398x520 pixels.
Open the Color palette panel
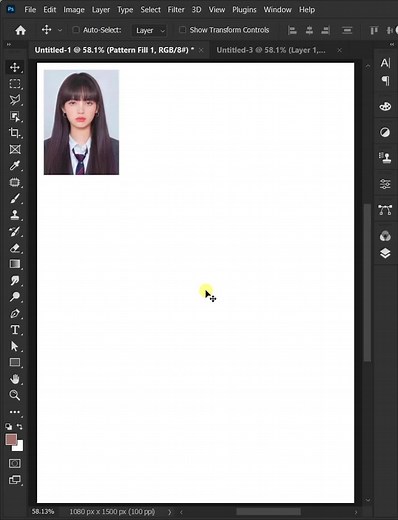[385, 106]
